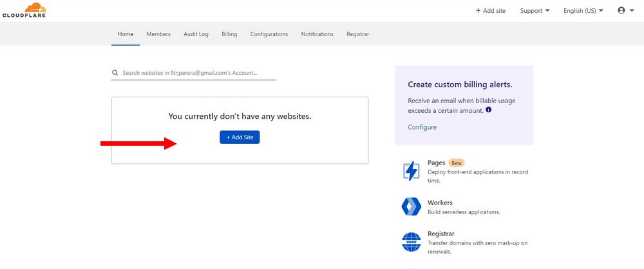Image resolution: width=644 pixels, height=269 pixels.
Task: Click 'You currently don't have any websites.' text
Action: pos(240,116)
